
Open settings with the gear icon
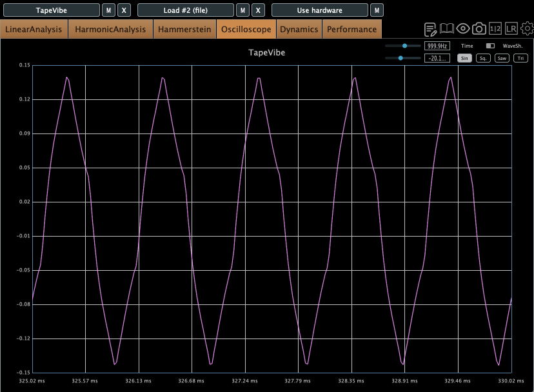point(527,29)
